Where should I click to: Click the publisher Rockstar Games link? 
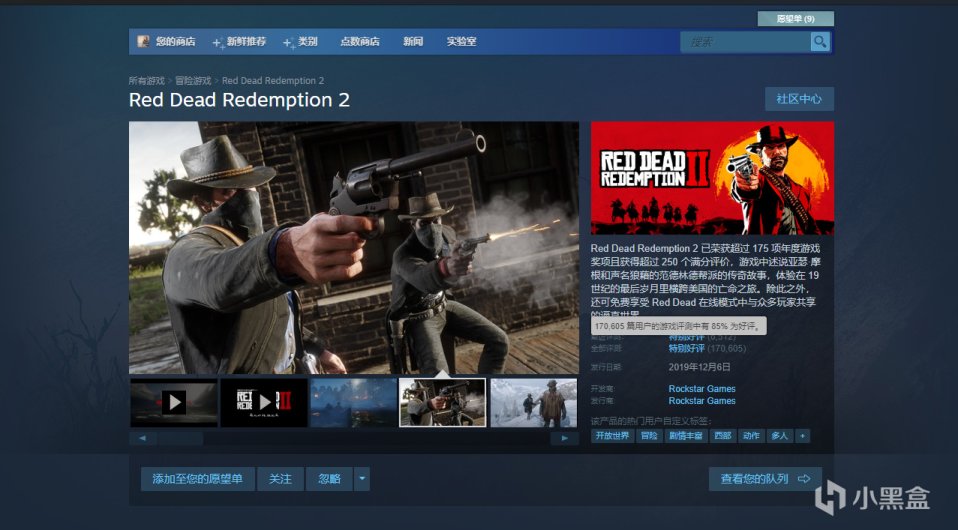click(702, 401)
